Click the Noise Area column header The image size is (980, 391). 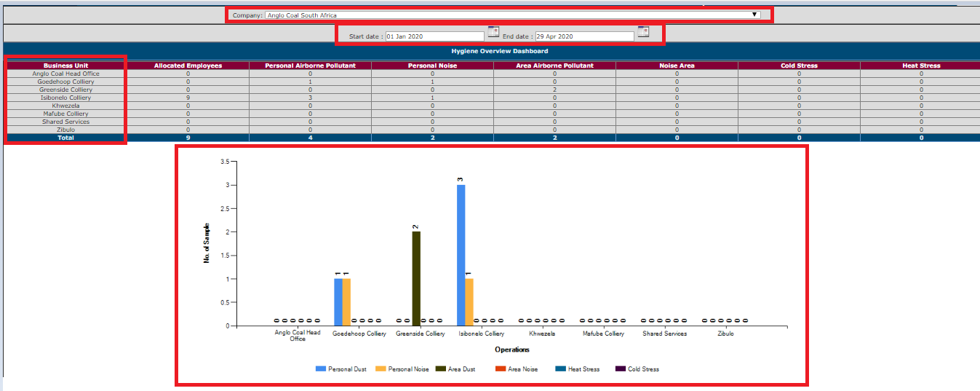(677, 66)
